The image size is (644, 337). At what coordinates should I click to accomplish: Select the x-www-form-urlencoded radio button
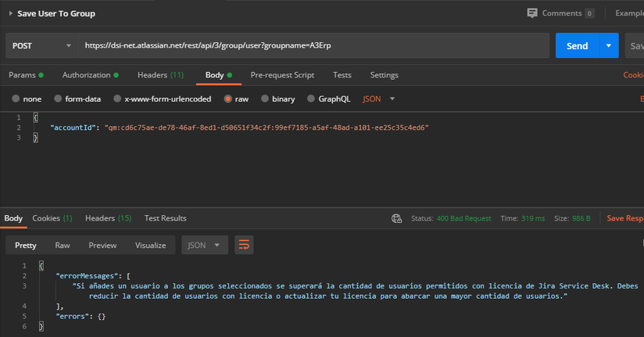(117, 99)
